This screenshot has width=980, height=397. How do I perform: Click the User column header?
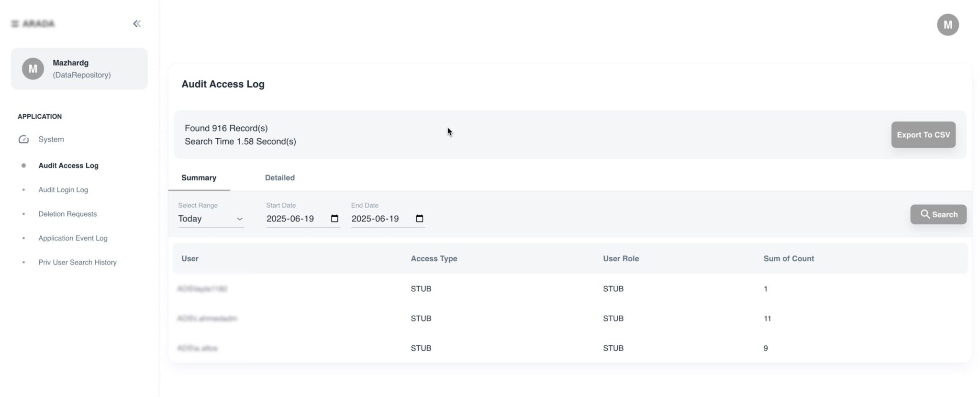[190, 258]
